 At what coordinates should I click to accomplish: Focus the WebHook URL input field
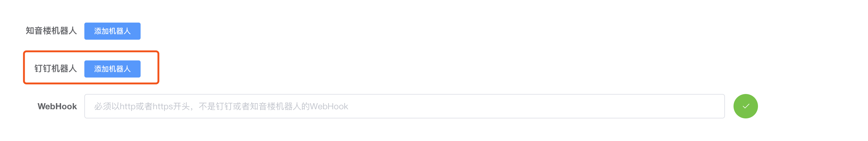404,106
